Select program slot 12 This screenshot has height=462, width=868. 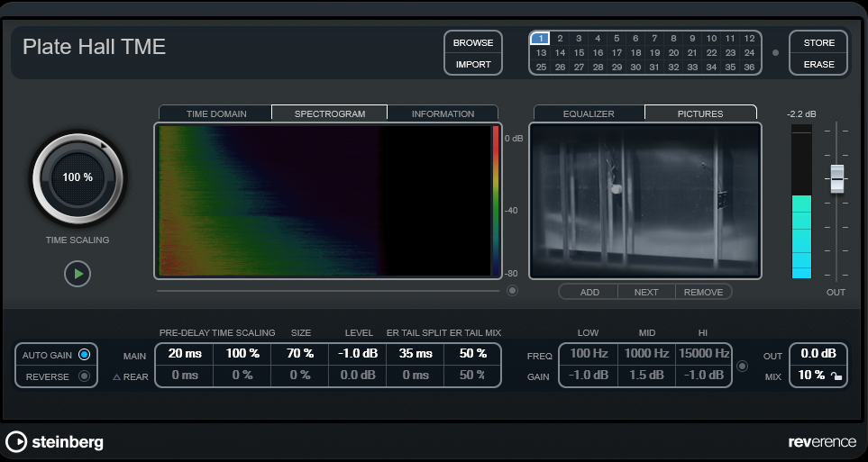749,38
